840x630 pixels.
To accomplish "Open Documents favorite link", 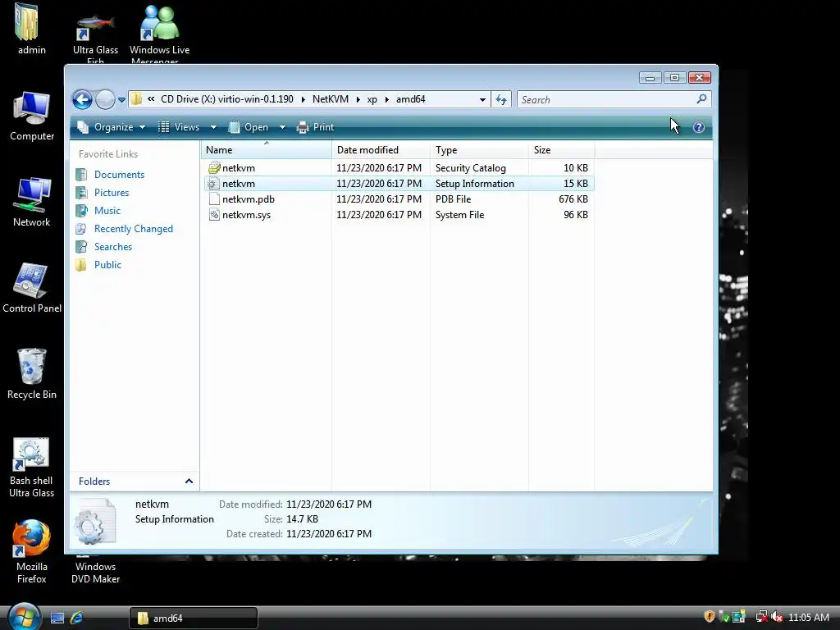I will 119,175.
